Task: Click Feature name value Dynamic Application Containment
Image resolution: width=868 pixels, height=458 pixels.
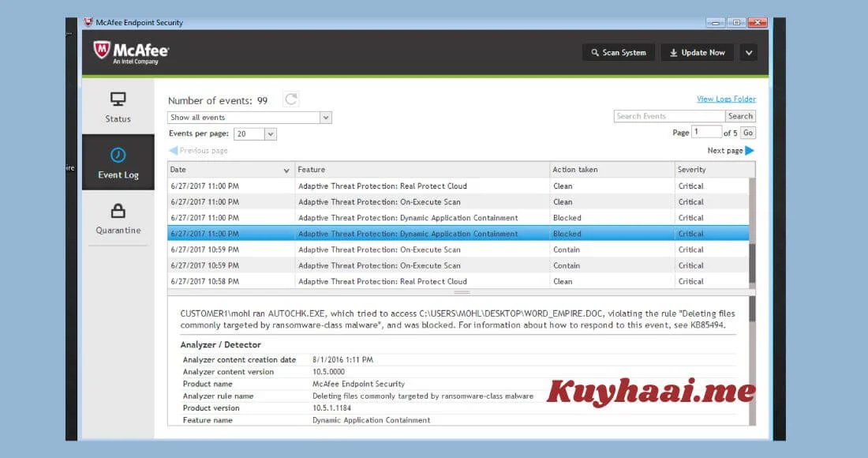Action: (x=371, y=420)
